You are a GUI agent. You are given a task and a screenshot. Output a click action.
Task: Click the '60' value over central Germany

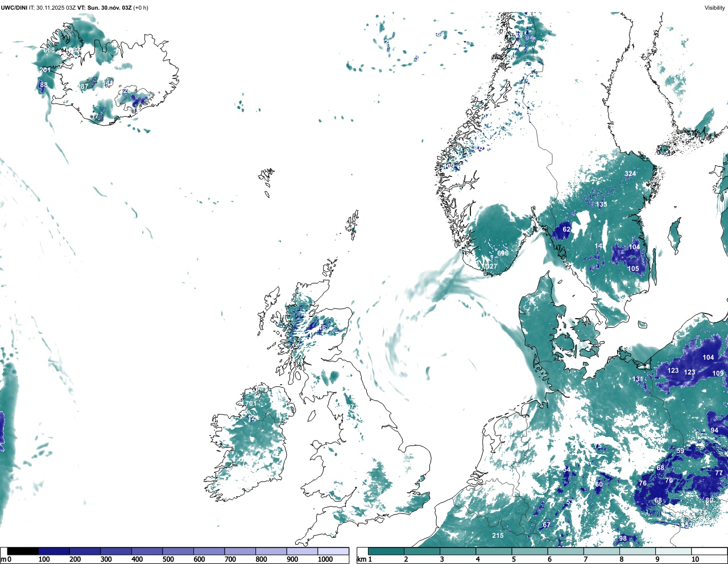tap(599, 484)
